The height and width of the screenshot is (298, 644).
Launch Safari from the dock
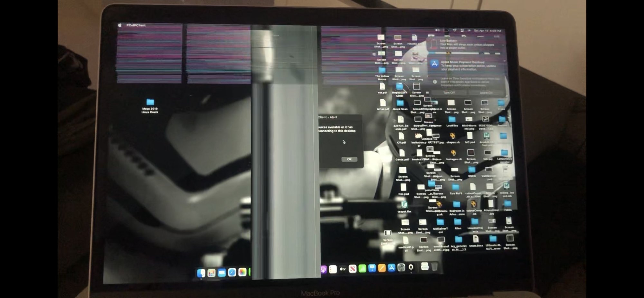click(x=232, y=272)
